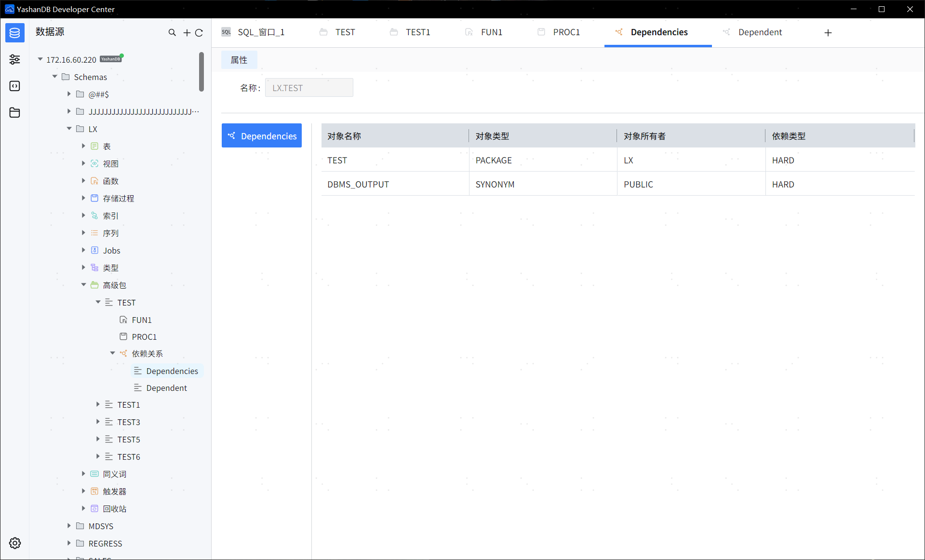Open settings gear at bottom left

(14, 543)
